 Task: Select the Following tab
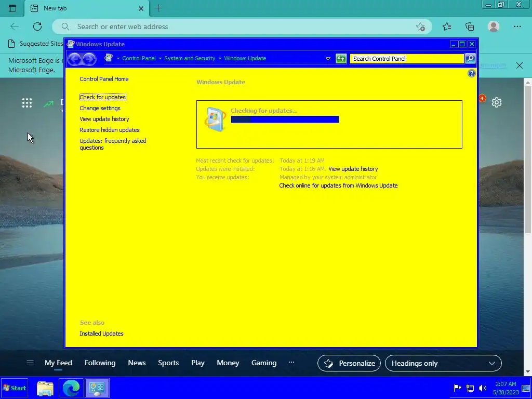coord(100,363)
